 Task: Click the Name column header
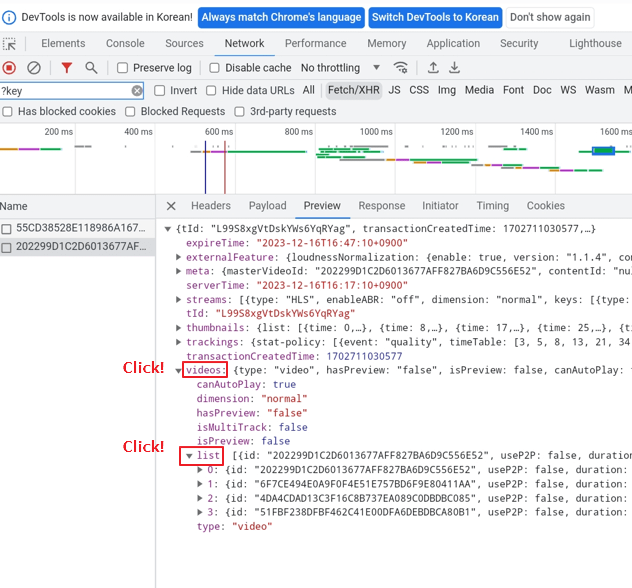77,206
